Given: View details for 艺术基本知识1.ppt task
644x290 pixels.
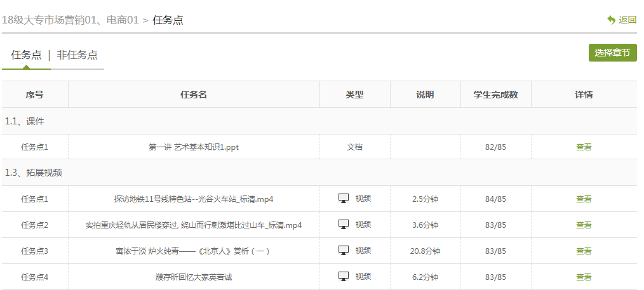Looking at the screenshot, I should (583, 147).
